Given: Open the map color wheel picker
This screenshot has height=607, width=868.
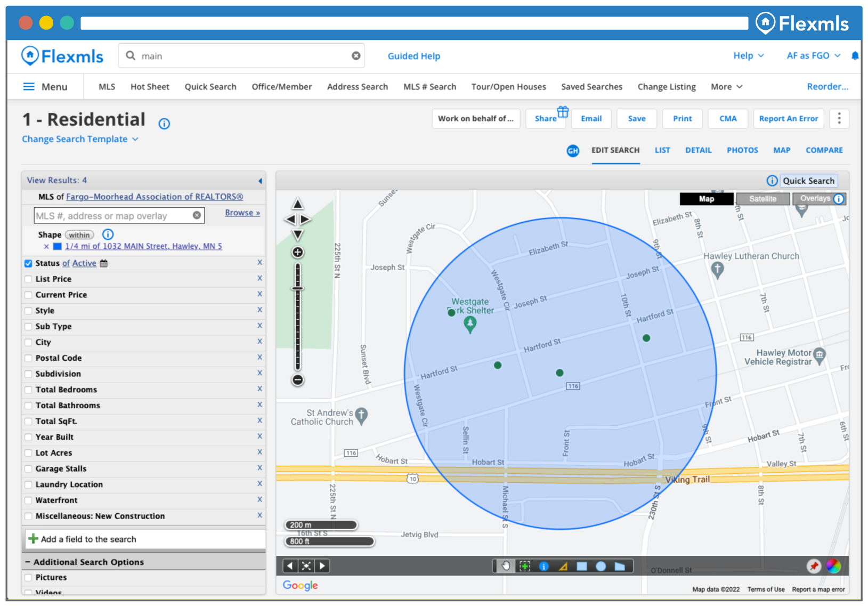Looking at the screenshot, I should point(833,566).
